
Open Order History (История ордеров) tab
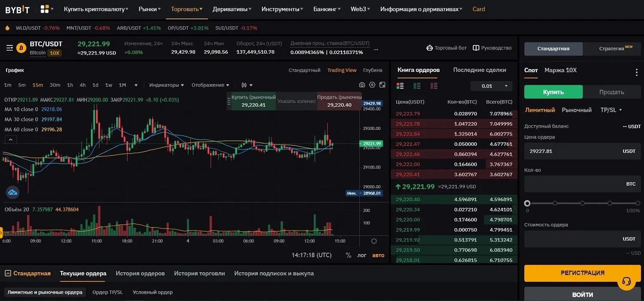[140, 273]
